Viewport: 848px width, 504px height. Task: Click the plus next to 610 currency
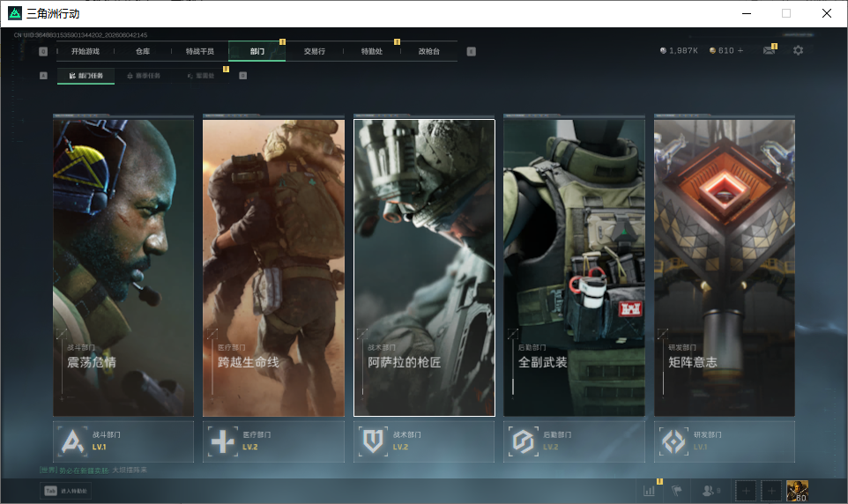coord(740,50)
